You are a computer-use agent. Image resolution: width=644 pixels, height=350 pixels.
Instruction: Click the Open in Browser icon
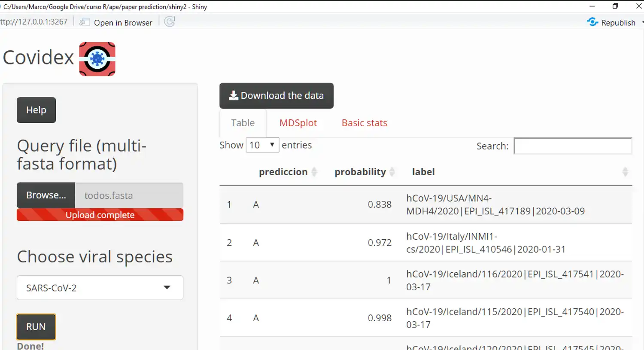[85, 22]
